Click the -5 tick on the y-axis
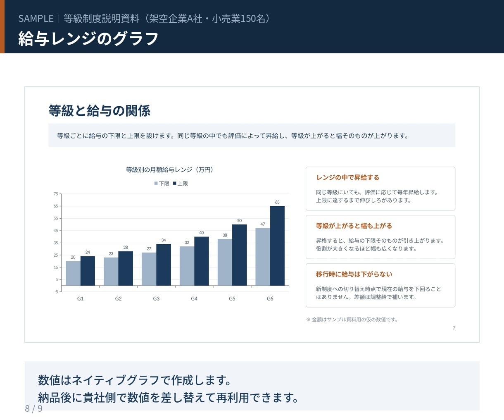504x420 pixels. 56,292
